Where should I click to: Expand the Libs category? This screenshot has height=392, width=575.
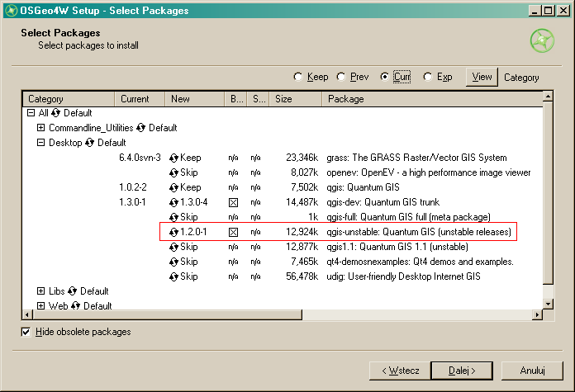point(41,290)
